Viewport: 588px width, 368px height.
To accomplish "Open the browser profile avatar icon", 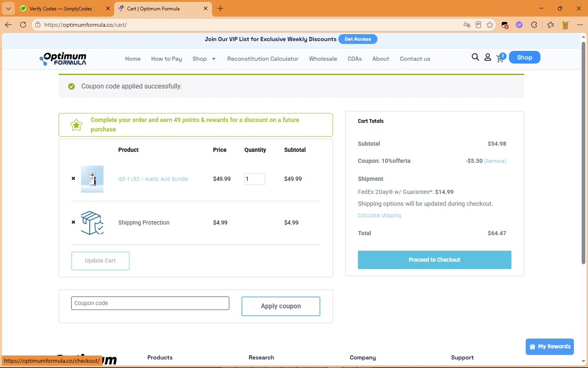I will (x=565, y=25).
